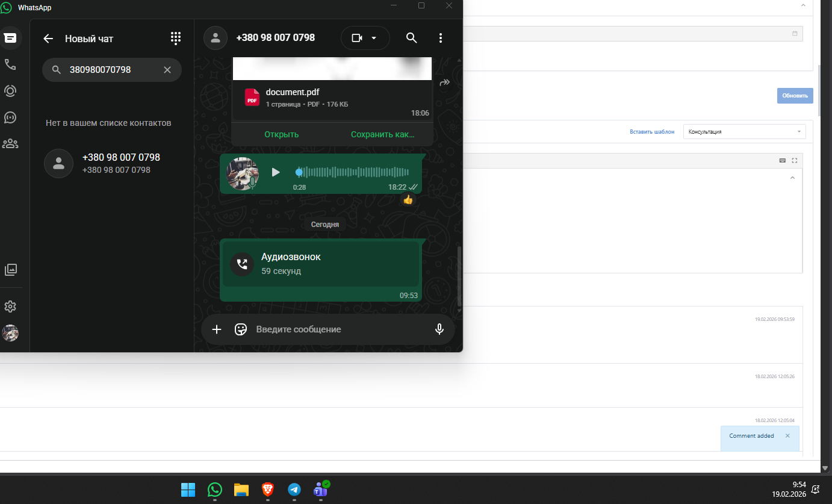Click the comment timestamp 18.02.2026 12:05:26
Image resolution: width=832 pixels, height=504 pixels.
(x=775, y=376)
